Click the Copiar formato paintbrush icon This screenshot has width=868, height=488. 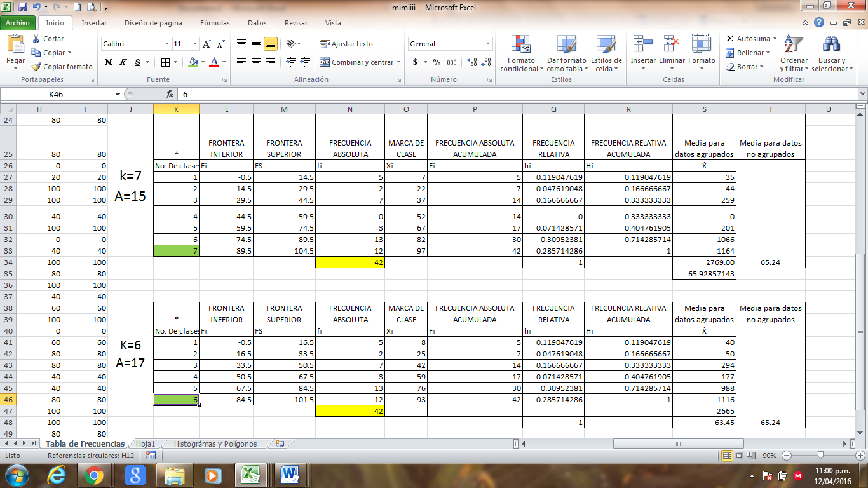(37, 67)
